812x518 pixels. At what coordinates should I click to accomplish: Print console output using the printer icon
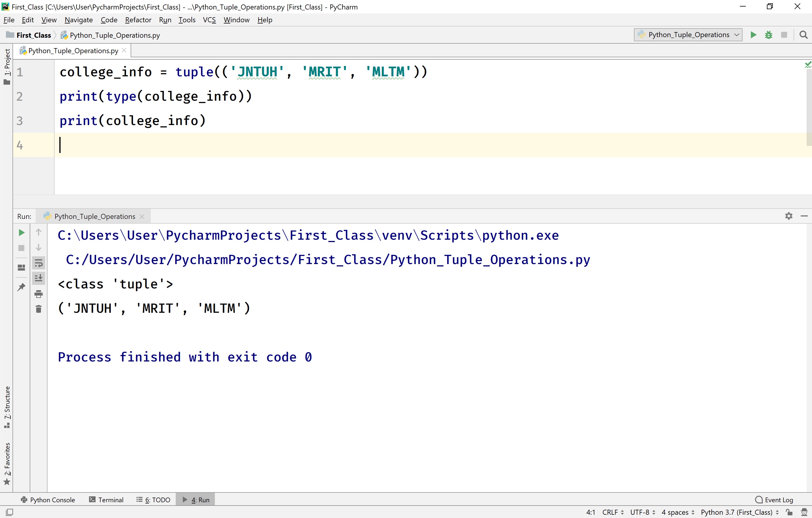coord(39,294)
